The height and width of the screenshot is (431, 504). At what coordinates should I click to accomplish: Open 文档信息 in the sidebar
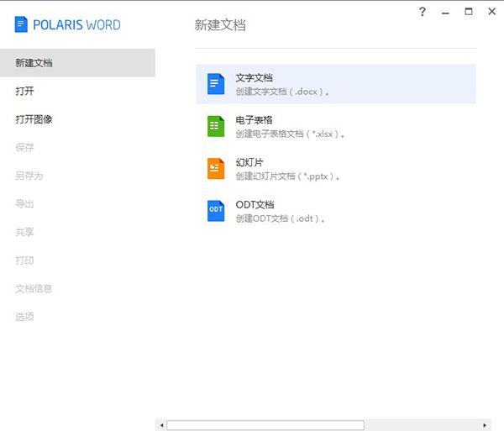[34, 288]
